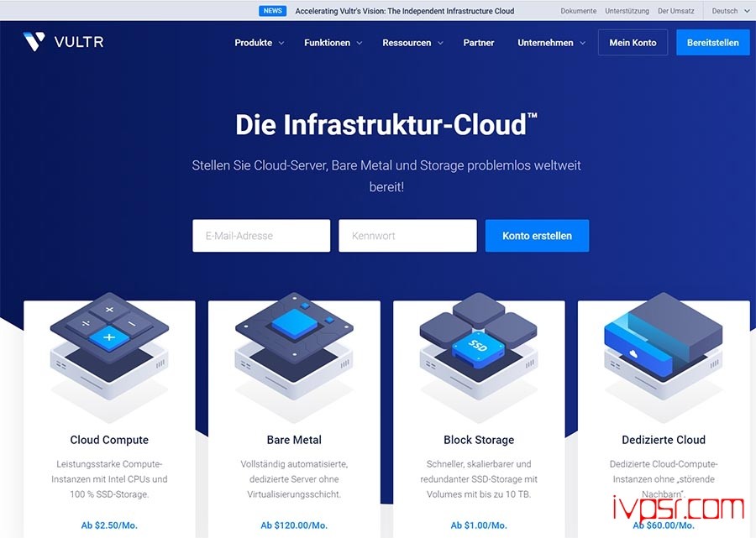This screenshot has height=538, width=756.
Task: Click the Konto erstellen button
Action: tap(537, 236)
